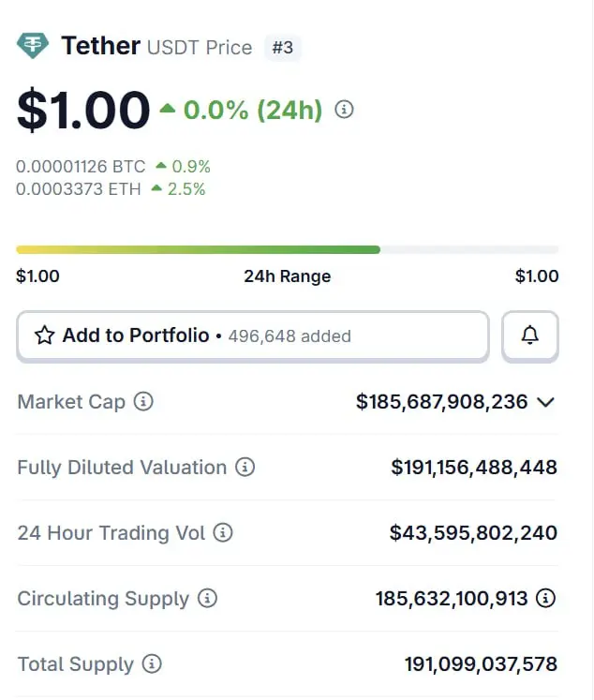594x700 pixels.
Task: Show Market Cap info tooltip
Action: 143,402
